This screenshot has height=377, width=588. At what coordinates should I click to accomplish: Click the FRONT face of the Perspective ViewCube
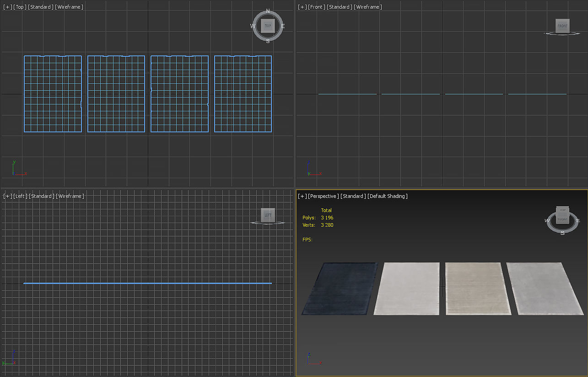[x=562, y=220]
